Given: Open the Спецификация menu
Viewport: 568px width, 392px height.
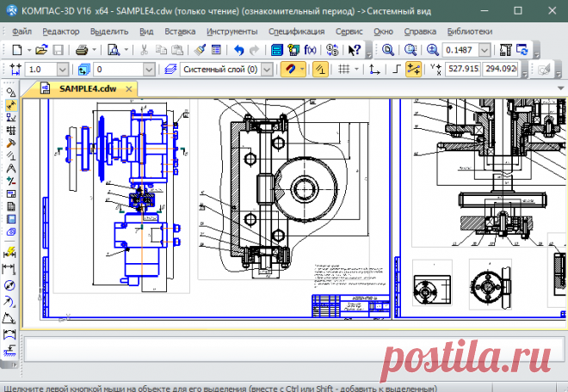Looking at the screenshot, I should point(290,30).
